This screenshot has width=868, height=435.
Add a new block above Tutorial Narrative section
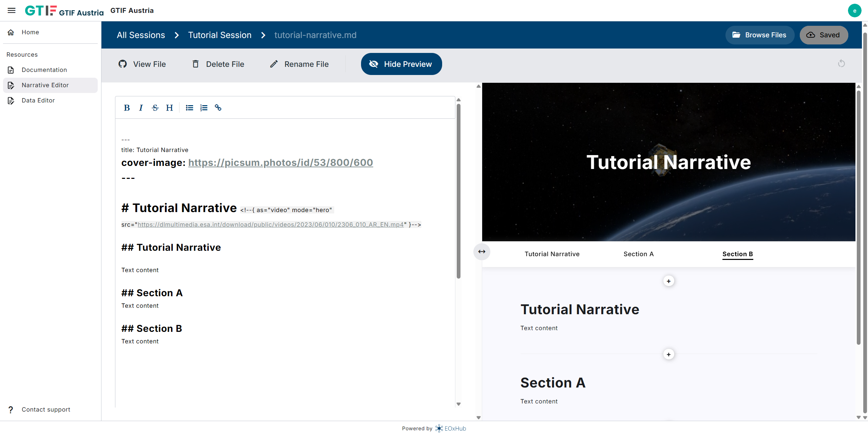tap(668, 281)
